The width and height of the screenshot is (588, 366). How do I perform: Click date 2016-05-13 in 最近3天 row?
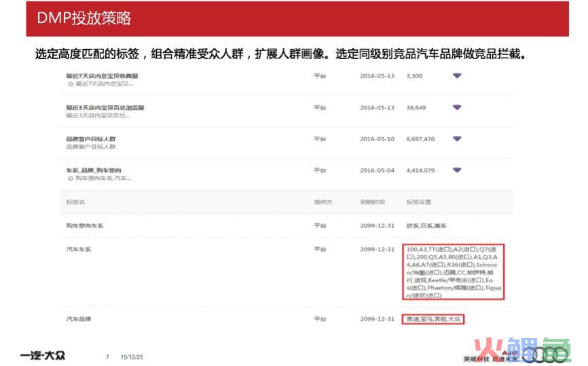(x=377, y=107)
